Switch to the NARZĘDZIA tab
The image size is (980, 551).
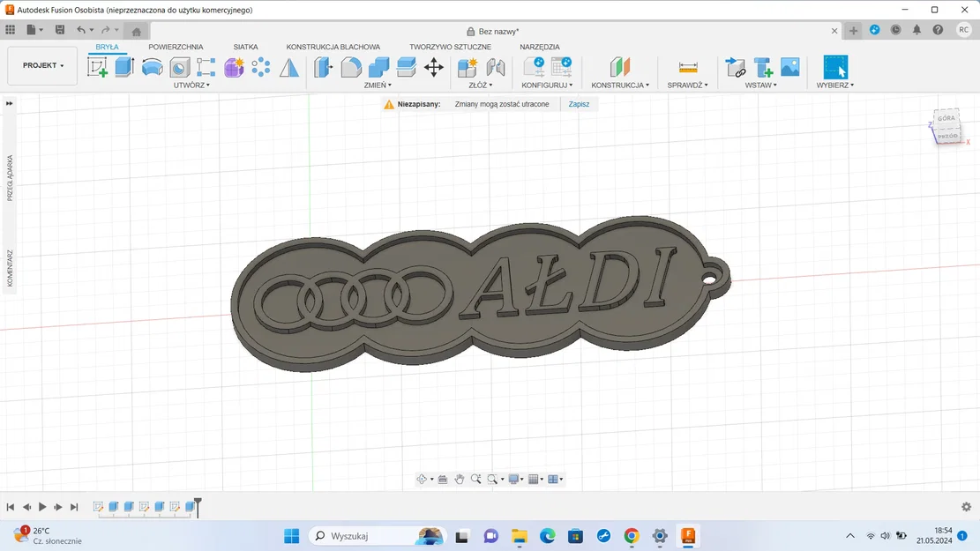pyautogui.click(x=539, y=47)
